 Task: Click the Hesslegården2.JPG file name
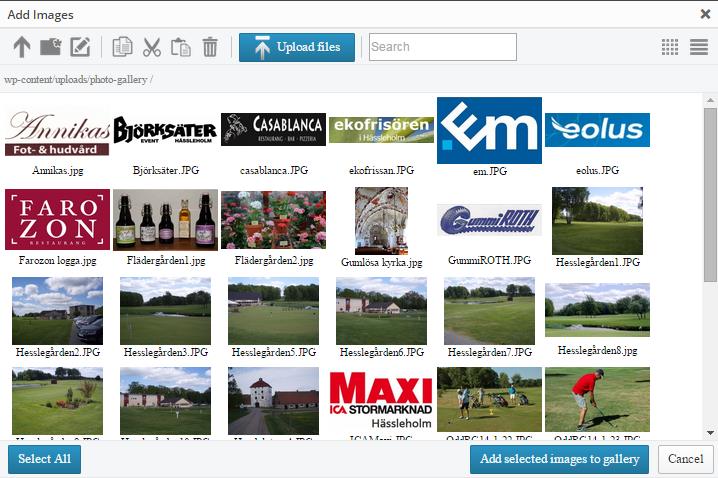pyautogui.click(x=58, y=353)
